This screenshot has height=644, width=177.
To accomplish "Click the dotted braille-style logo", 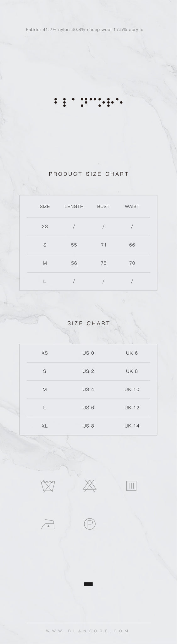I will tap(88, 102).
